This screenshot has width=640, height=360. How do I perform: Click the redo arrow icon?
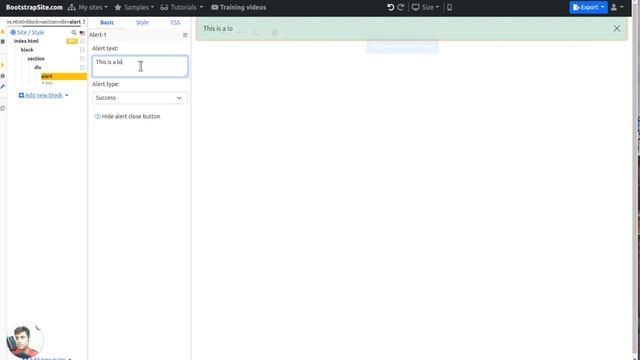click(x=401, y=7)
